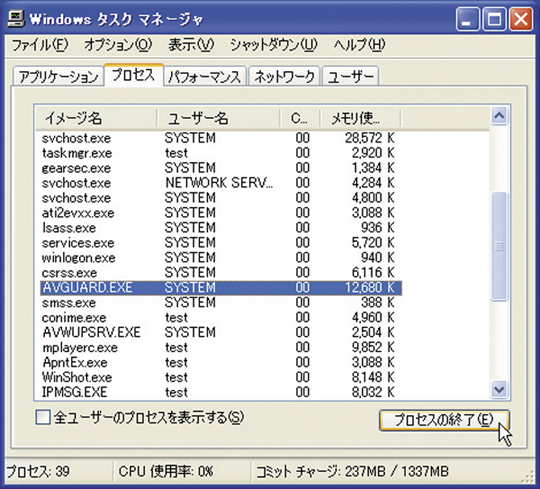The width and height of the screenshot is (540, 489).
Task: Maximize the Task Manager window
Action: coord(494,19)
